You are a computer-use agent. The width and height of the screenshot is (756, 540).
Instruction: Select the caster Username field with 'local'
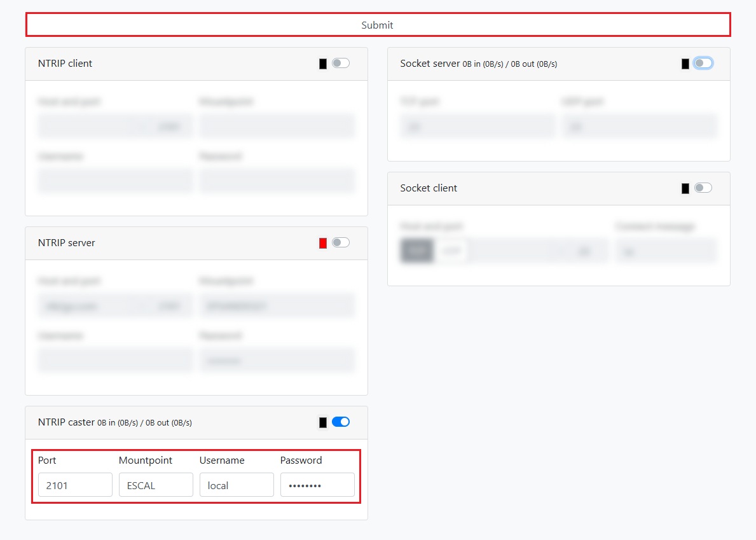coord(237,485)
